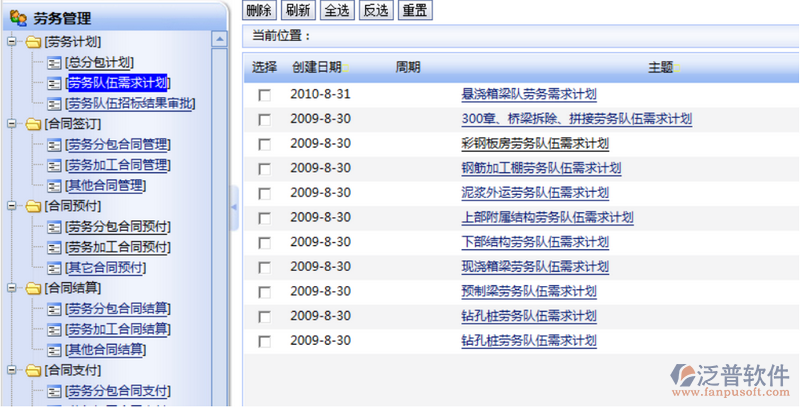Open the 劳务加工合同结算 tree item

[x=118, y=329]
